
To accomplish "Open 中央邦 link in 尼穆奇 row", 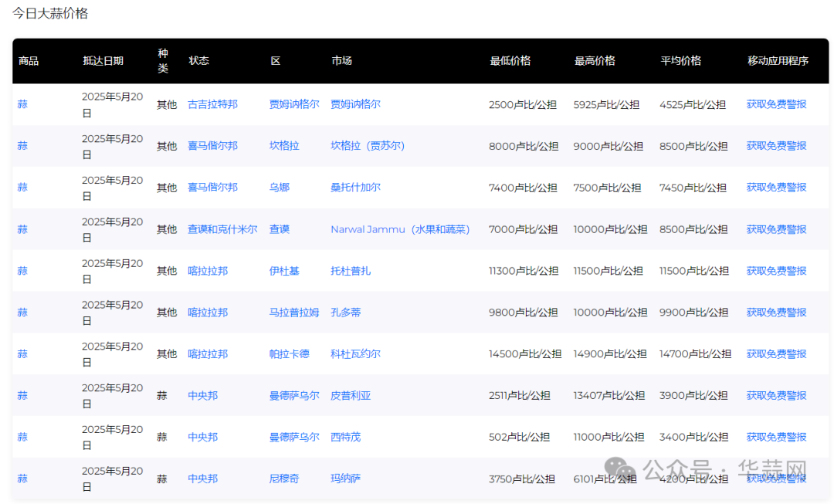I will [202, 479].
